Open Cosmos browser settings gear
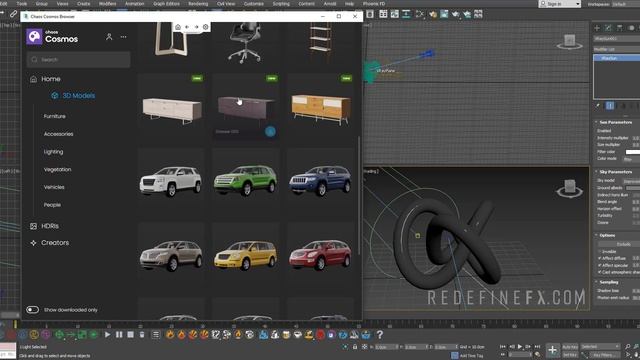This screenshot has height=360, width=640. pos(206,27)
